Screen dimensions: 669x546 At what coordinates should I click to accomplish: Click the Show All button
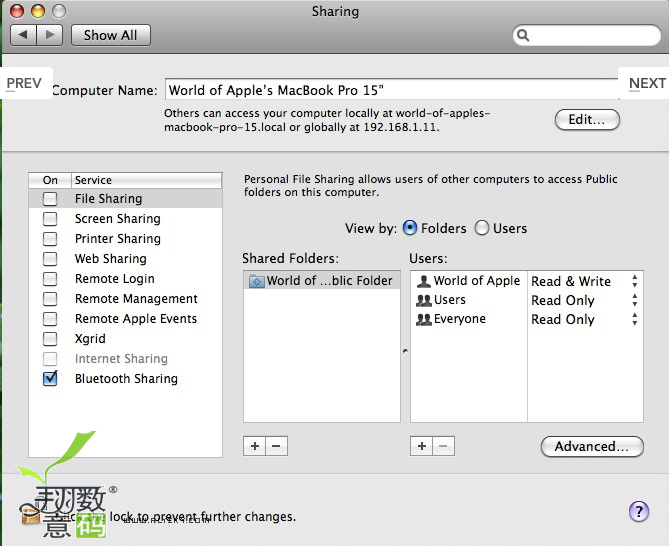tap(111, 35)
